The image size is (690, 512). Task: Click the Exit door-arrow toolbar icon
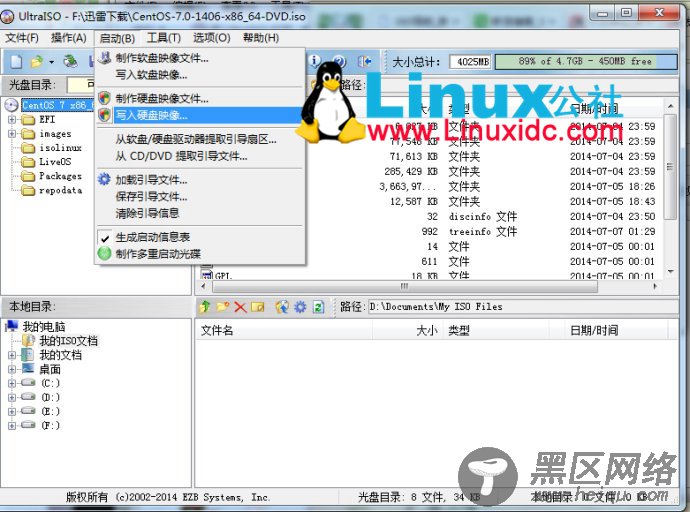click(x=364, y=61)
